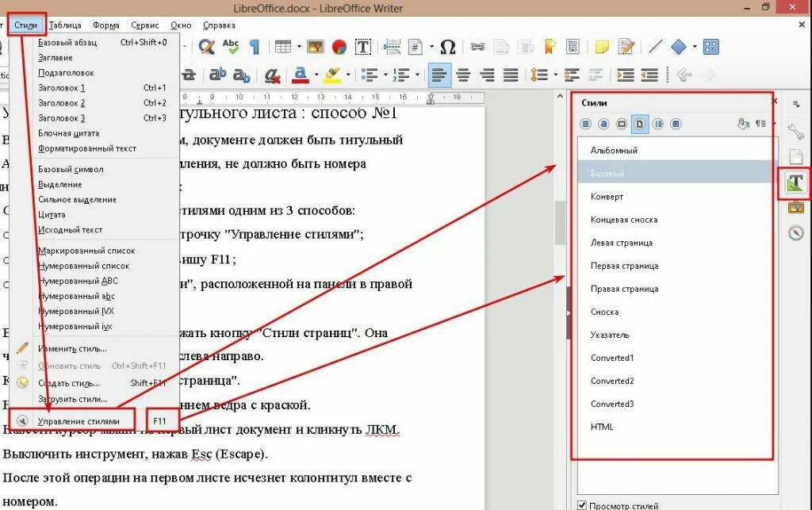Expand the shapes dropdown arrow
812x510 pixels.
click(695, 47)
